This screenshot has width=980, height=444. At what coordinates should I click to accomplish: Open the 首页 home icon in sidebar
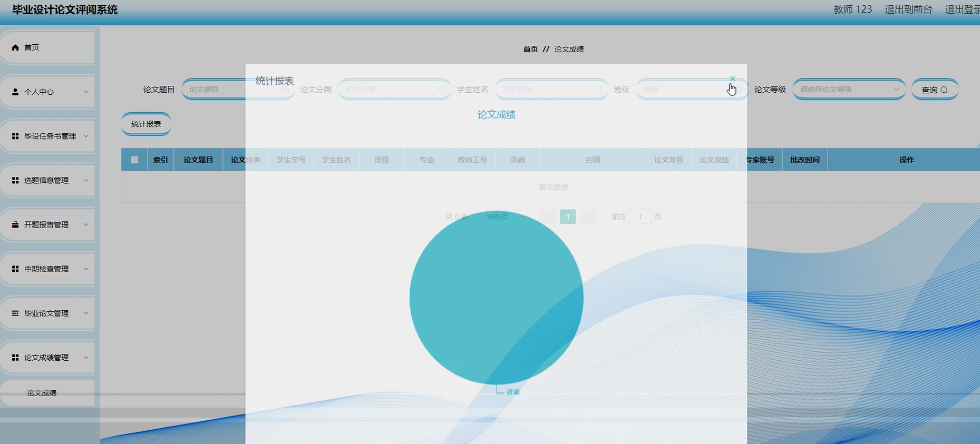point(15,47)
